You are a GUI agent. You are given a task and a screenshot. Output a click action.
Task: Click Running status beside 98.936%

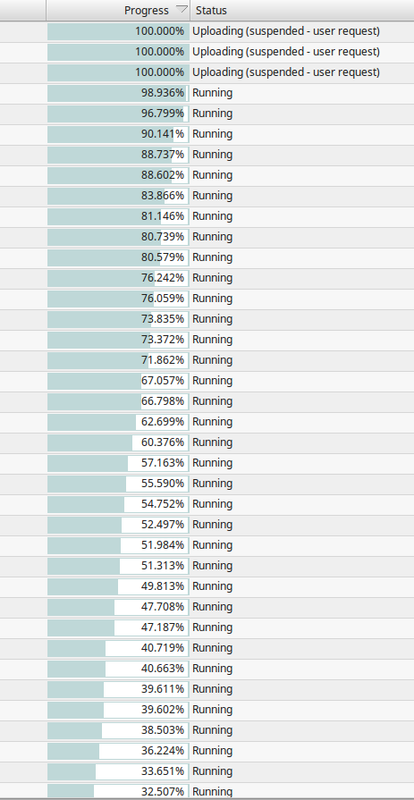(212, 93)
